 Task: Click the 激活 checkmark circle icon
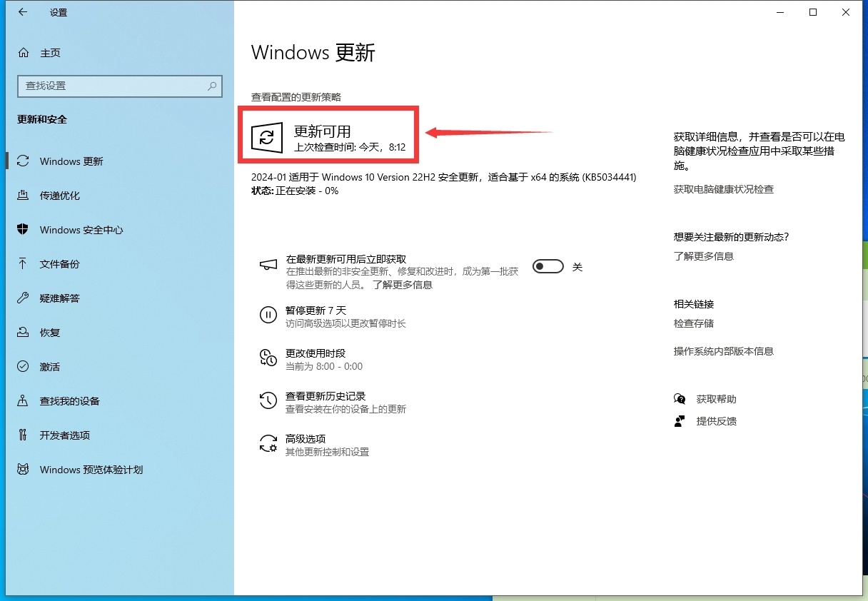23,367
